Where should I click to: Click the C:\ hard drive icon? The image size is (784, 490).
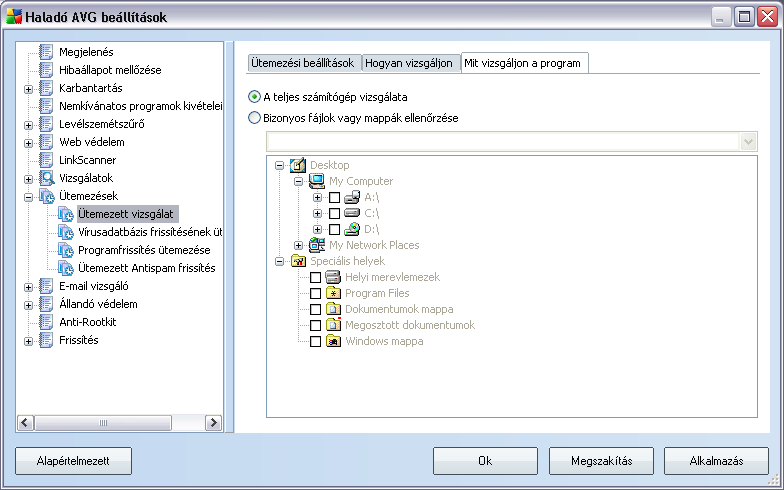[352, 213]
